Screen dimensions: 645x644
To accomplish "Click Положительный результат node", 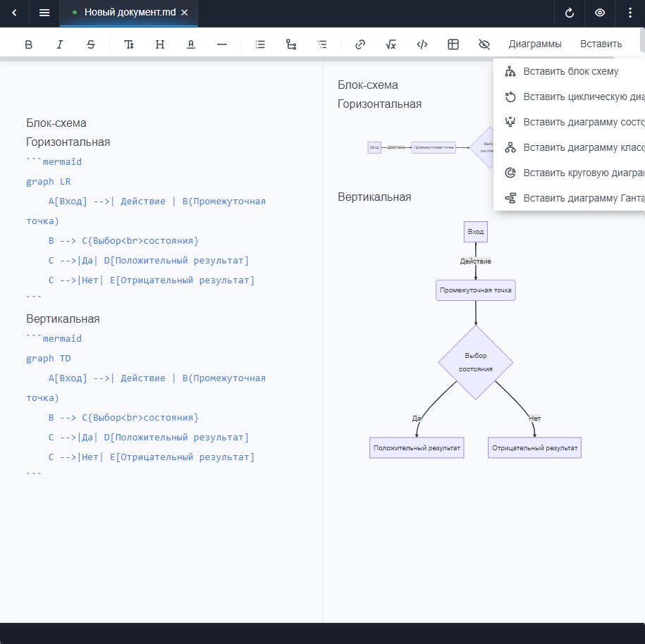I will pos(417,448).
